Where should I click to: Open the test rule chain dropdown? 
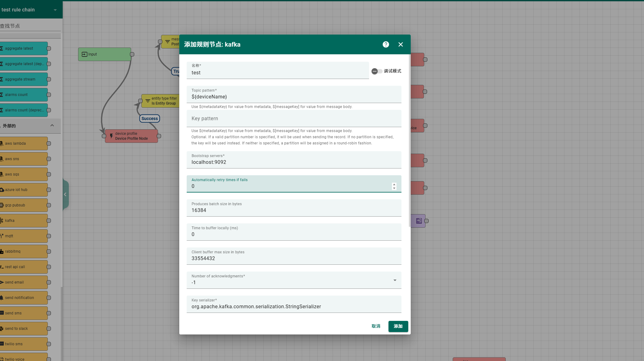coord(55,10)
